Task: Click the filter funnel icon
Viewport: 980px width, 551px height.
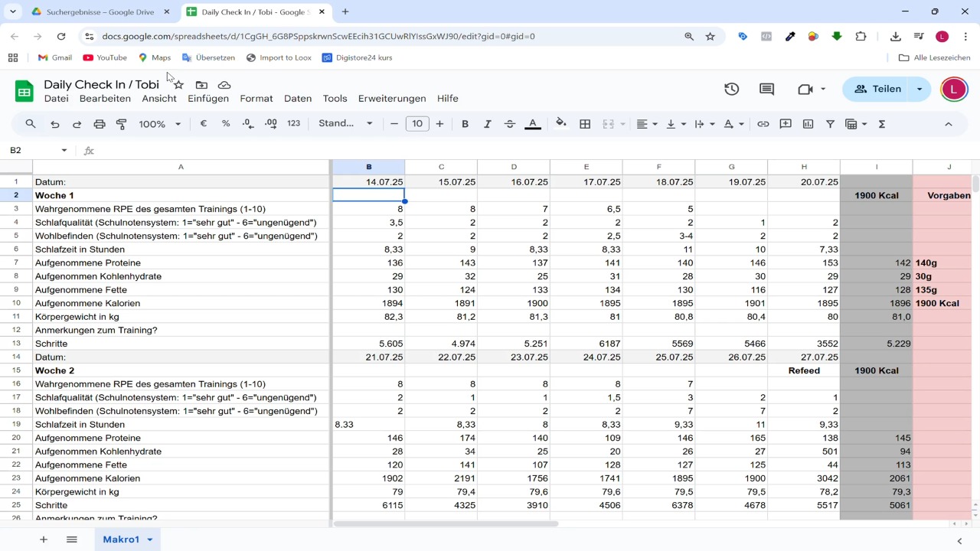Action: [x=830, y=124]
